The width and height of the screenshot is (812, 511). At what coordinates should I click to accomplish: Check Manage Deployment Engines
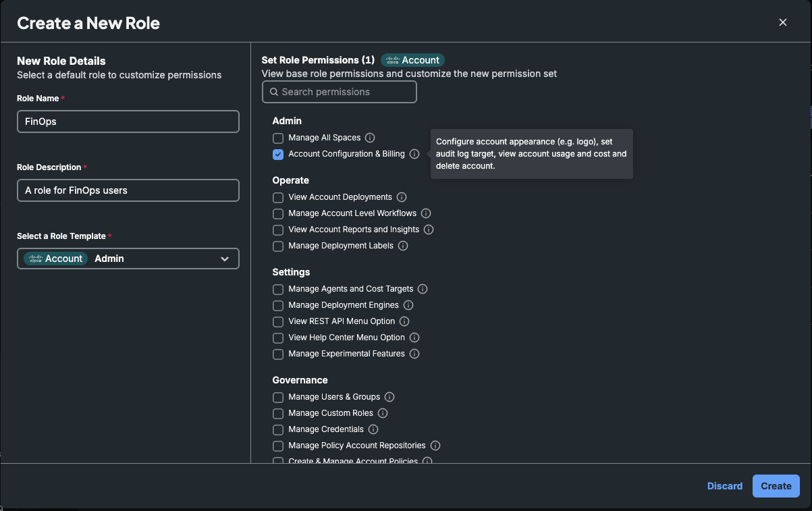point(278,305)
